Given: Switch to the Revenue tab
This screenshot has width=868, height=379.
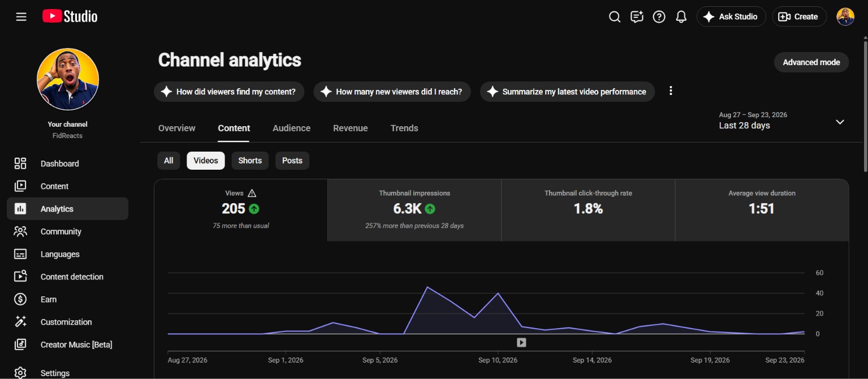Looking at the screenshot, I should (351, 128).
